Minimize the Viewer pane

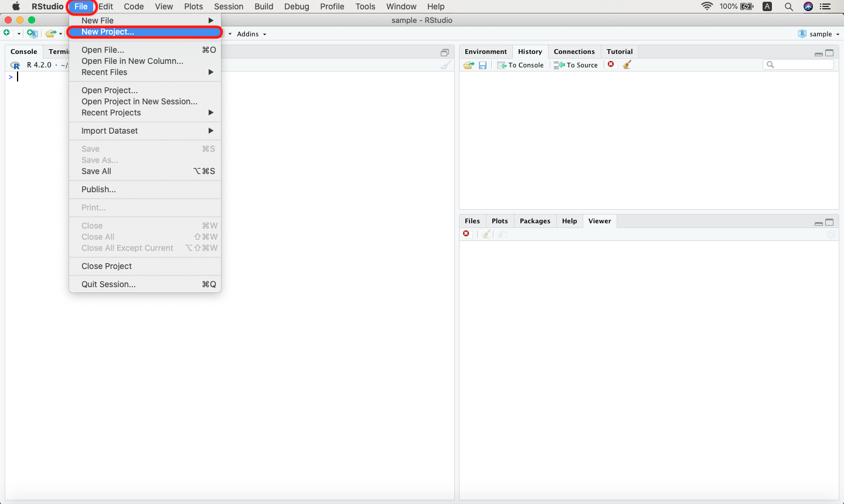(x=818, y=223)
